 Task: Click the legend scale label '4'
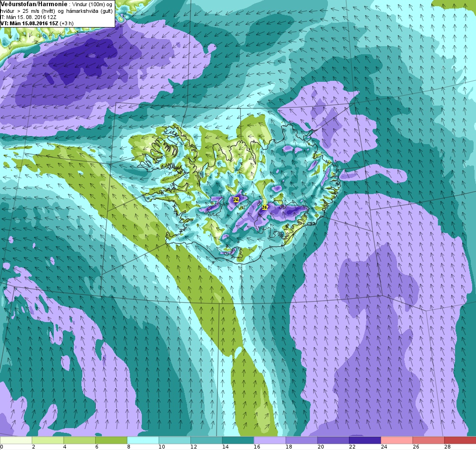pos(65,447)
